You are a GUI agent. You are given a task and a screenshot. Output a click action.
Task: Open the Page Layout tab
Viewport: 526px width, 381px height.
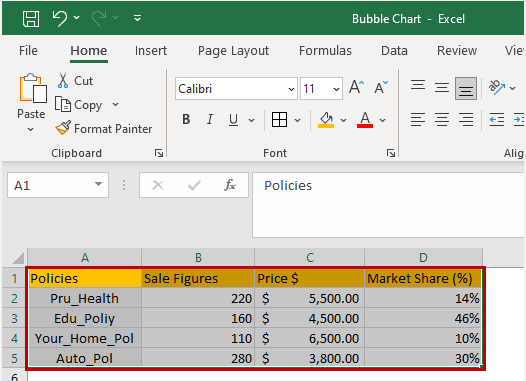233,51
